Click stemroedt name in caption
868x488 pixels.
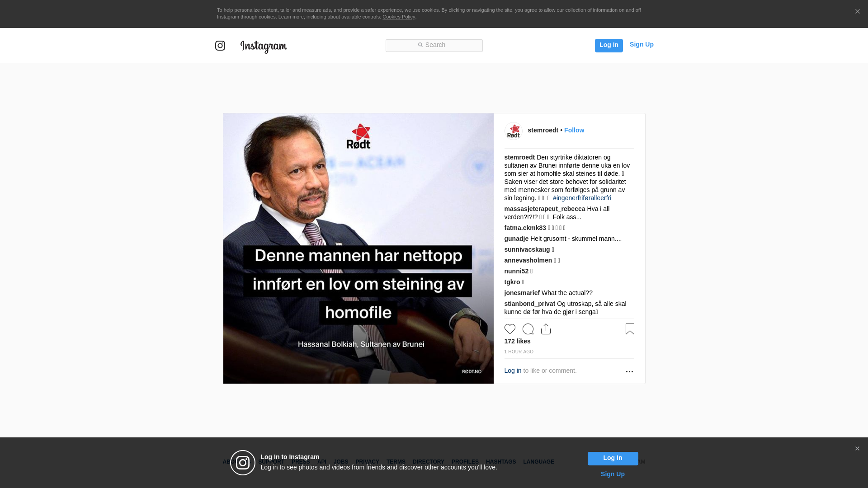[x=519, y=157]
